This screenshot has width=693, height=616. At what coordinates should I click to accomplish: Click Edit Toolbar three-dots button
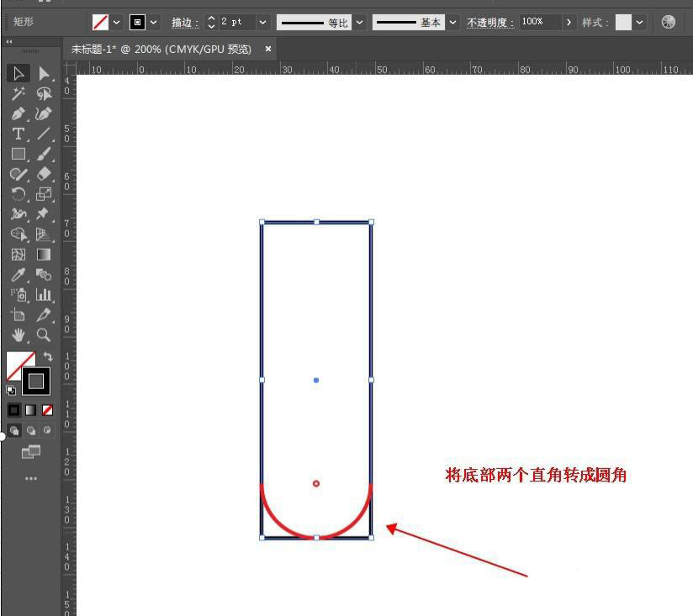coord(31,479)
